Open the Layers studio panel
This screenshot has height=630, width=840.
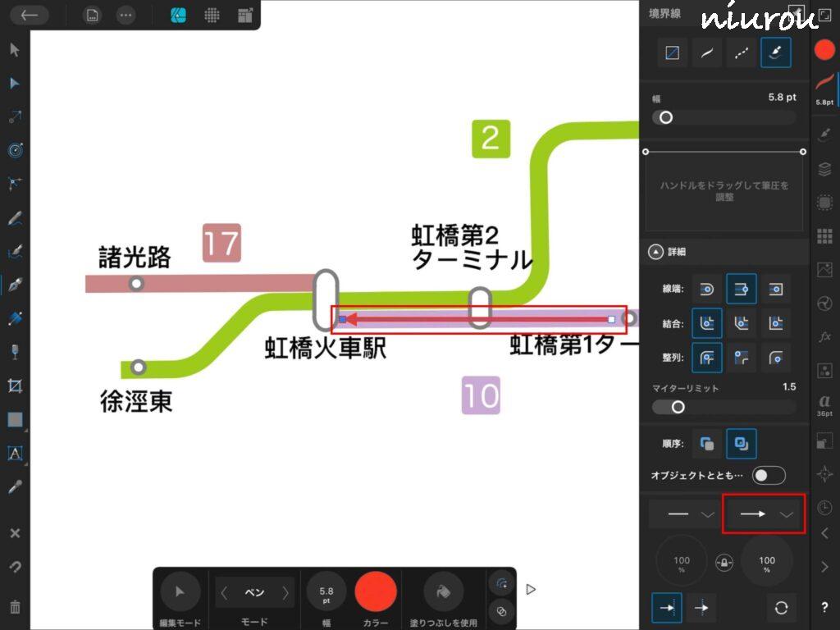(824, 169)
